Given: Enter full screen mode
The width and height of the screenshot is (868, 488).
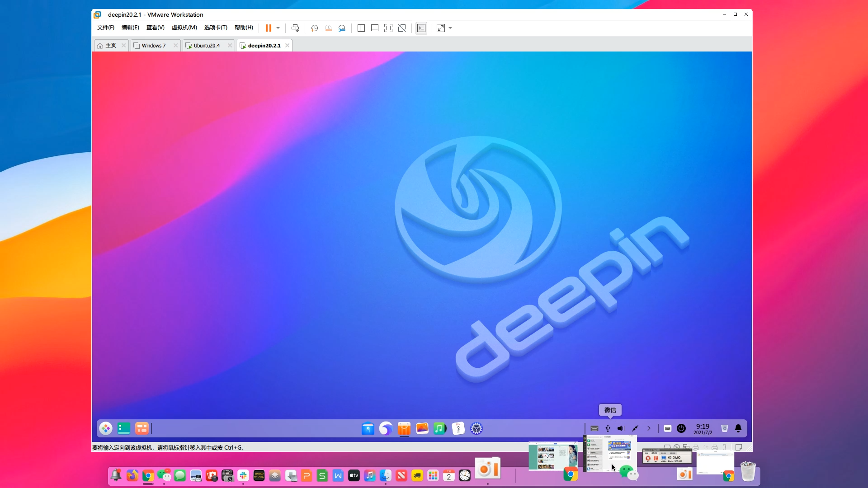Looking at the screenshot, I should tap(388, 28).
